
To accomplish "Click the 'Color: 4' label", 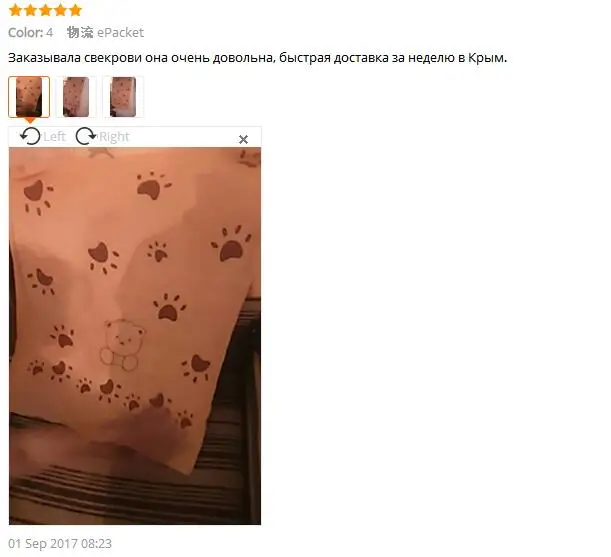I will pos(30,32).
